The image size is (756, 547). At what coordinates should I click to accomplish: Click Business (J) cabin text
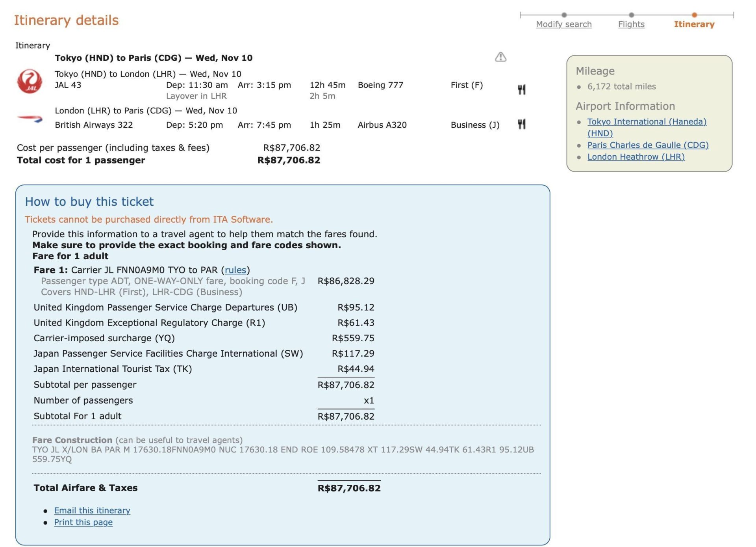[x=475, y=125]
